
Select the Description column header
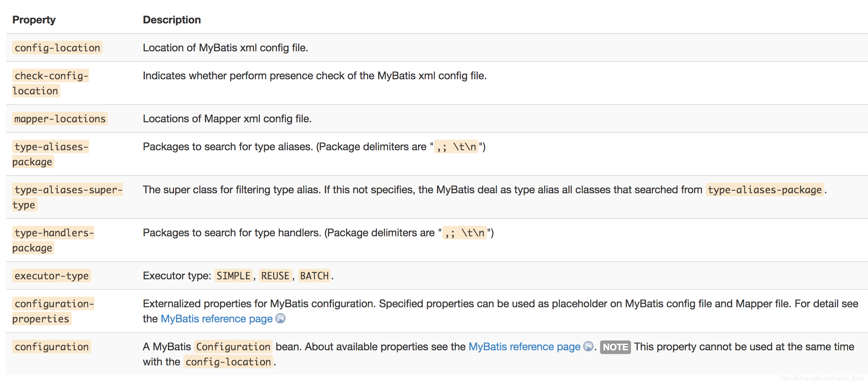tap(172, 20)
